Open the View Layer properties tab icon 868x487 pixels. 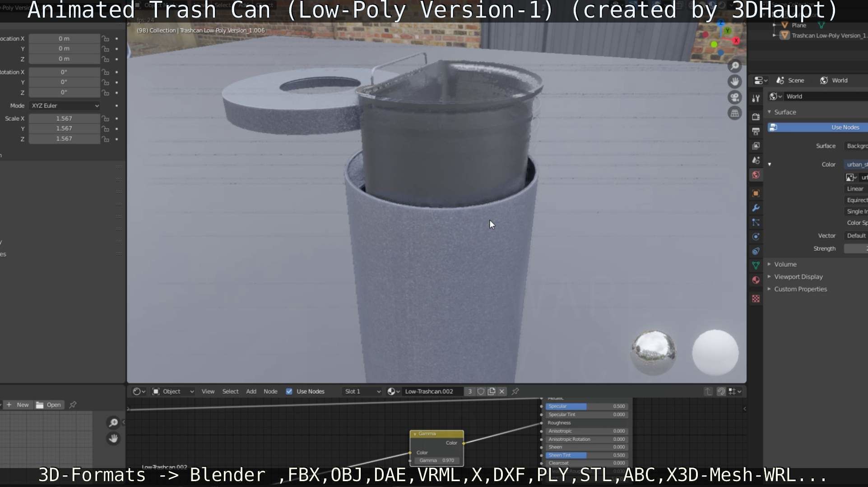(x=756, y=146)
